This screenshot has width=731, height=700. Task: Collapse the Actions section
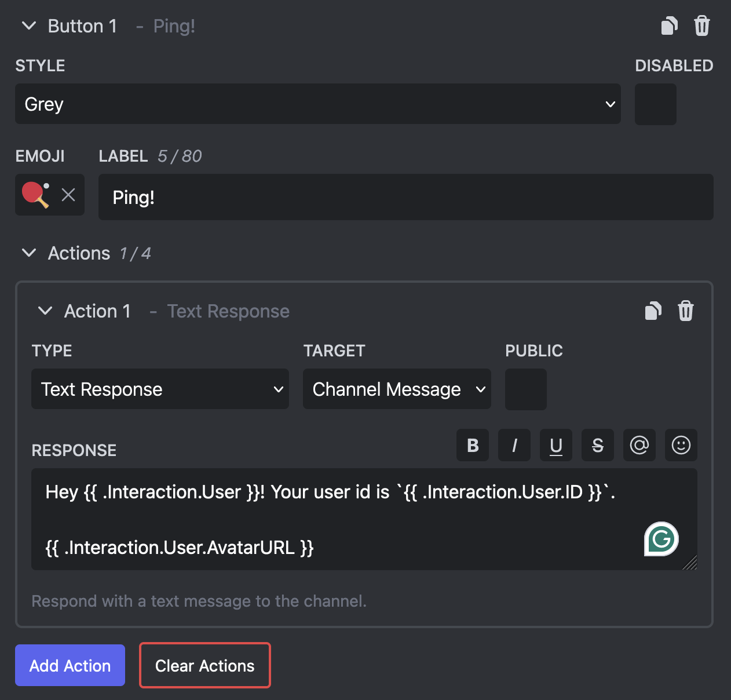click(x=29, y=253)
